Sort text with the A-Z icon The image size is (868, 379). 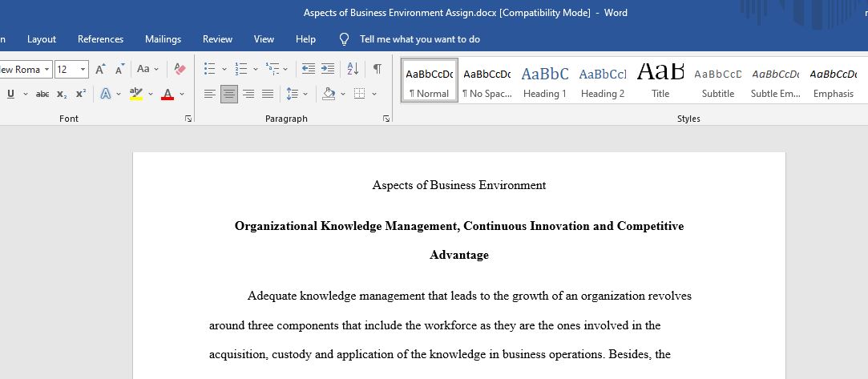pos(353,69)
